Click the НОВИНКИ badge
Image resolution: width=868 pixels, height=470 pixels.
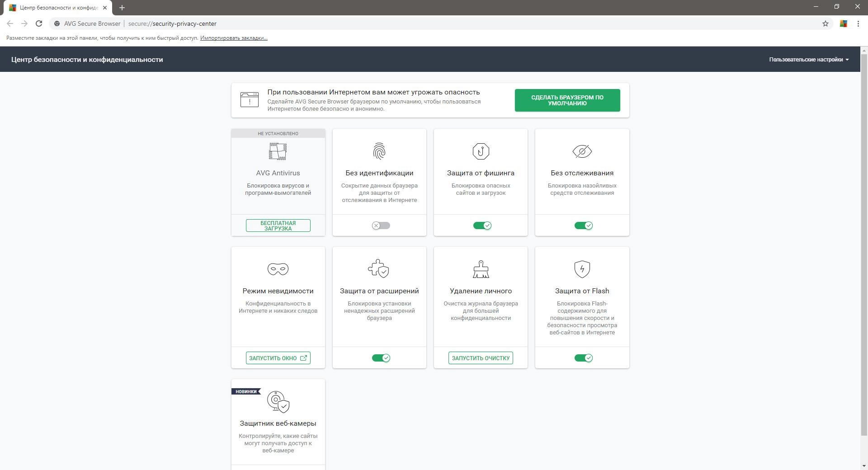coord(246,391)
